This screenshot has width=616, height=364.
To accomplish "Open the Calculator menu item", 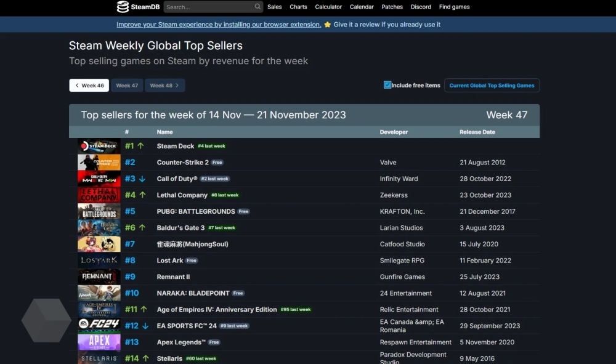I will pos(328,7).
